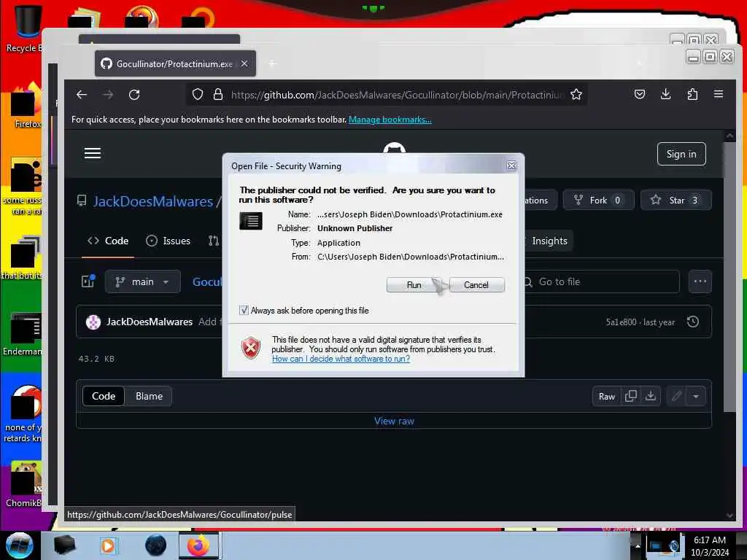The image size is (747, 560).
Task: Open a new Firefox tab with plus
Action: (x=272, y=64)
